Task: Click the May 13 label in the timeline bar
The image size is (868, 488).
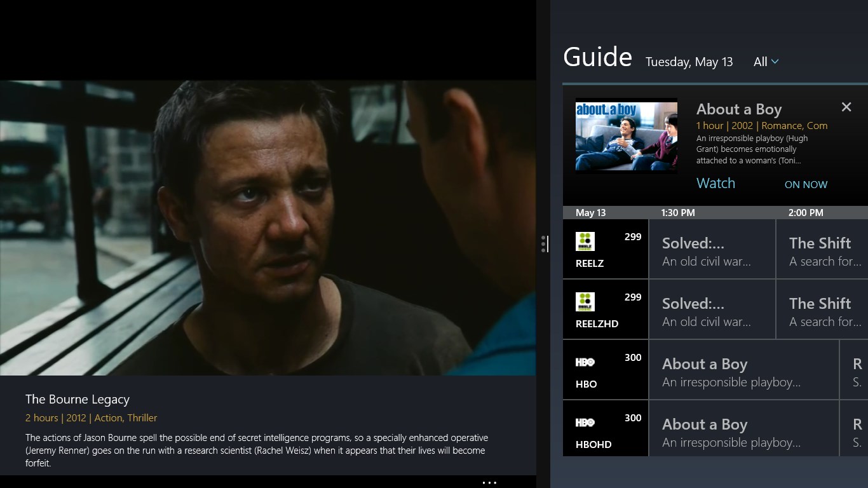Action: (x=591, y=212)
